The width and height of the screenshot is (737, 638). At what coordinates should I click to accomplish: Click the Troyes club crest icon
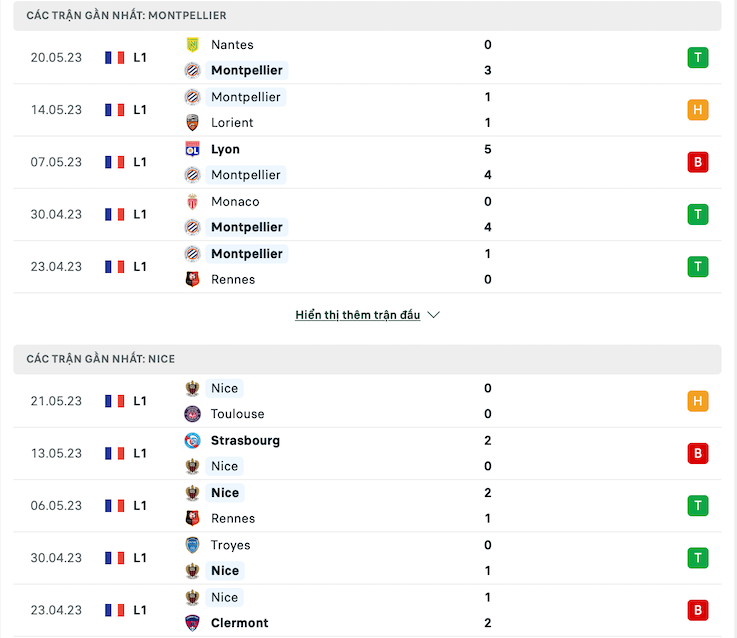pos(192,545)
